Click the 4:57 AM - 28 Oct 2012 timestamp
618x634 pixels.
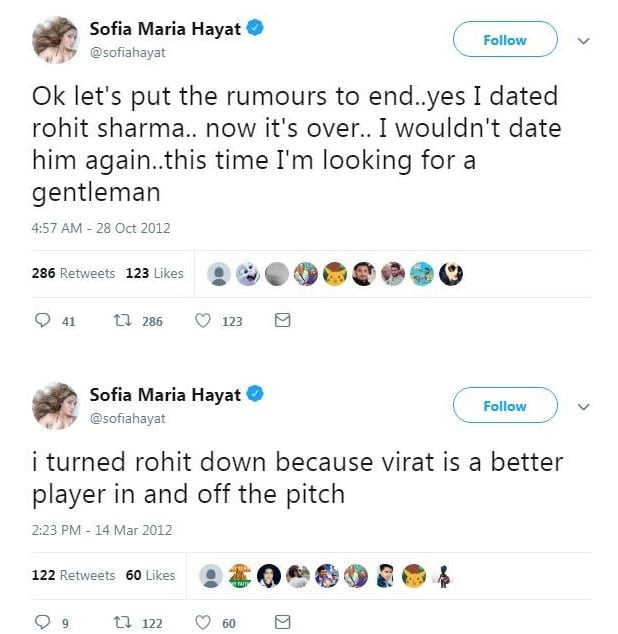coord(101,228)
